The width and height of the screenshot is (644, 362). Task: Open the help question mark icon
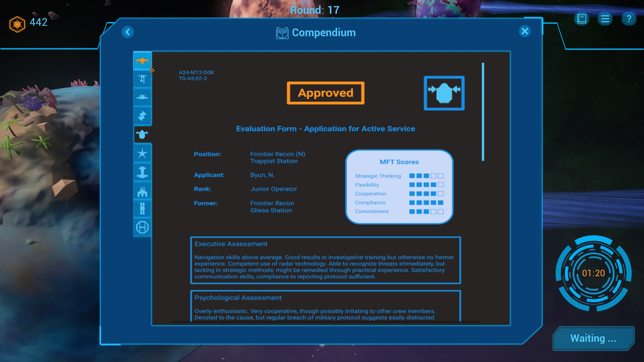[629, 19]
